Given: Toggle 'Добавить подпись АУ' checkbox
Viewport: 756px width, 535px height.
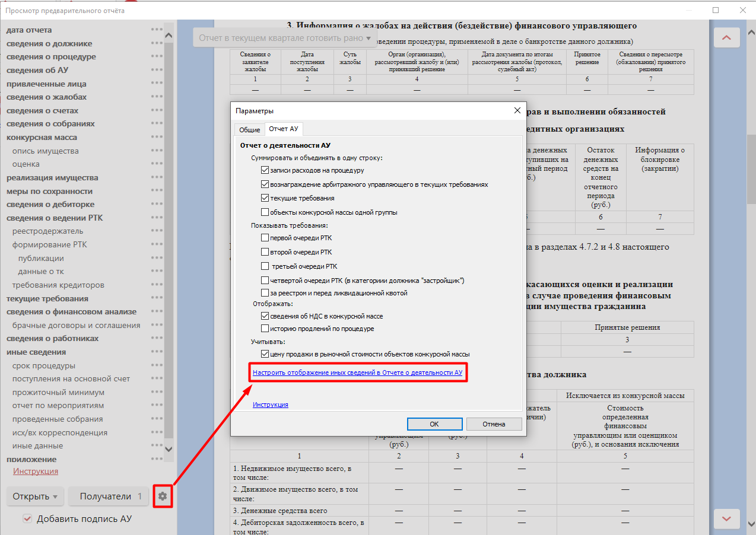Looking at the screenshot, I should 27,519.
